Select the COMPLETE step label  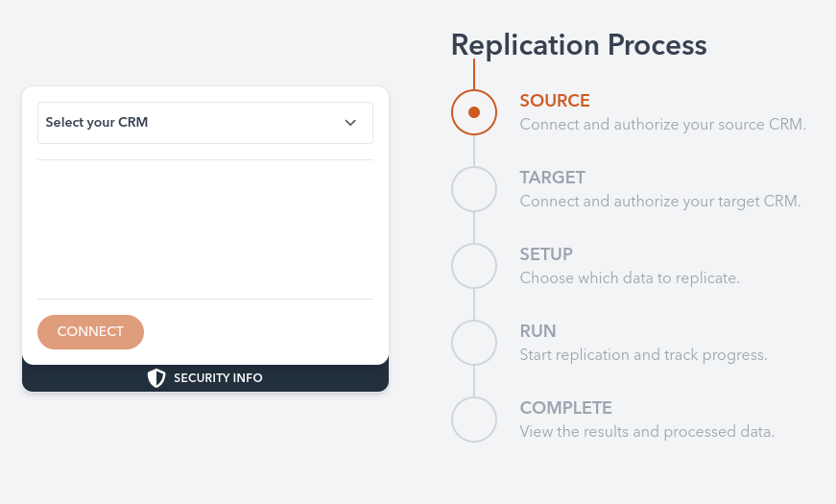coord(565,408)
